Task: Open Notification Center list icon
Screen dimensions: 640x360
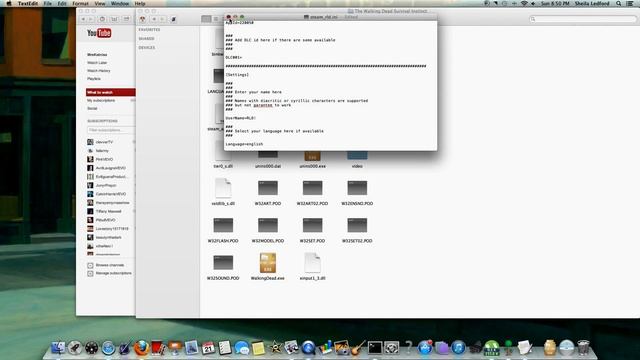Action: (x=630, y=3)
